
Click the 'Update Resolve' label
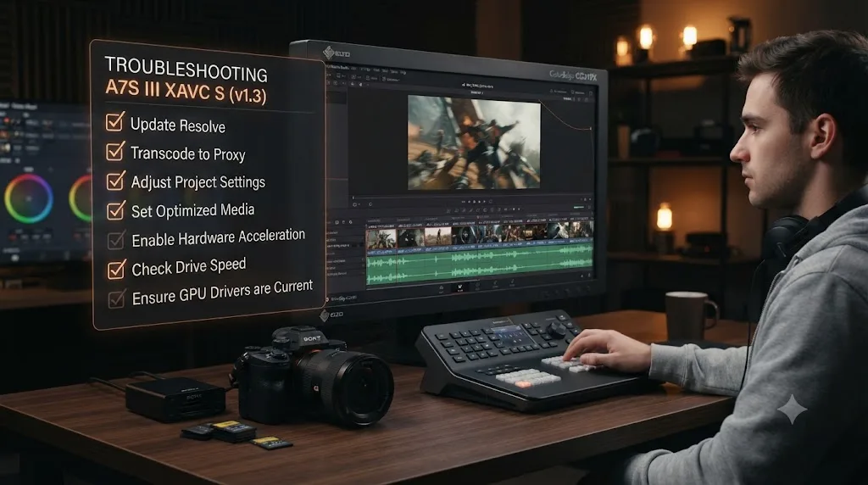click(x=178, y=125)
